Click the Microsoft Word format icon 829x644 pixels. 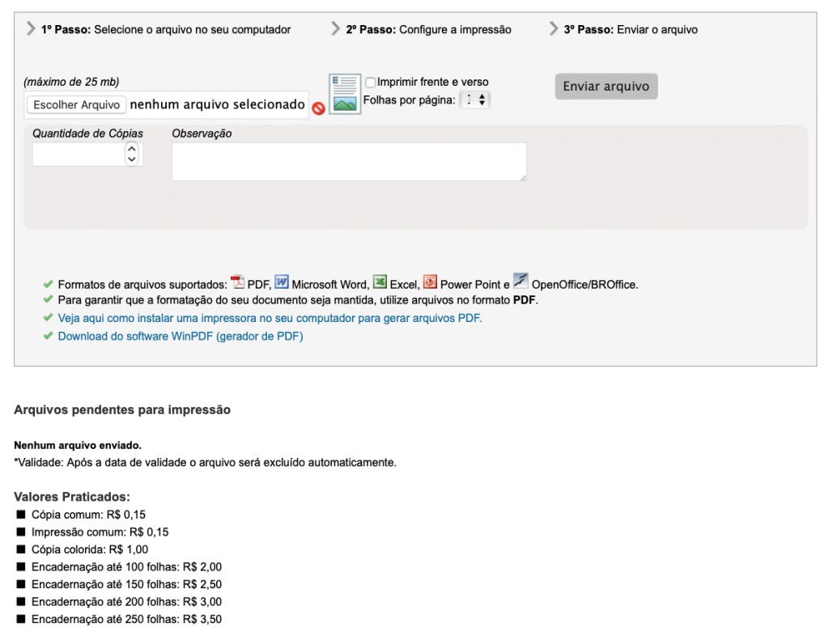tap(282, 282)
